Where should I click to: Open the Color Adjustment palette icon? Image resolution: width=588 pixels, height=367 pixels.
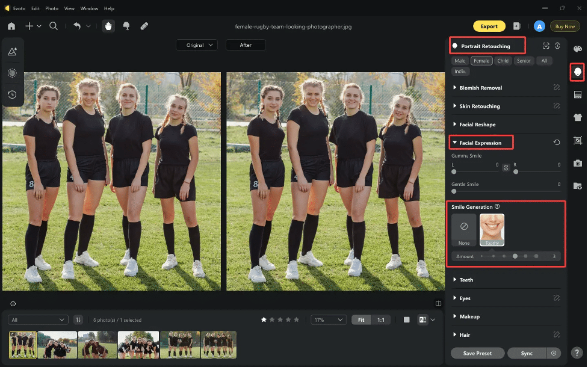pos(577,48)
